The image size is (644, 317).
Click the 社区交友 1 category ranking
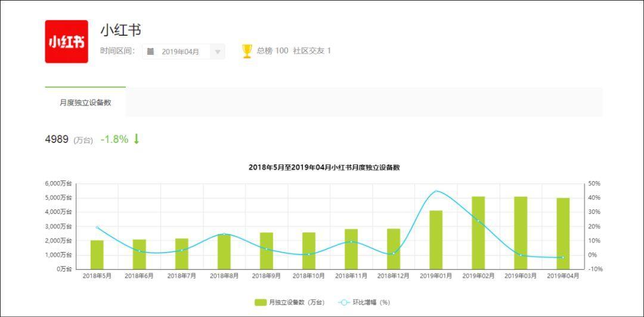pos(312,51)
